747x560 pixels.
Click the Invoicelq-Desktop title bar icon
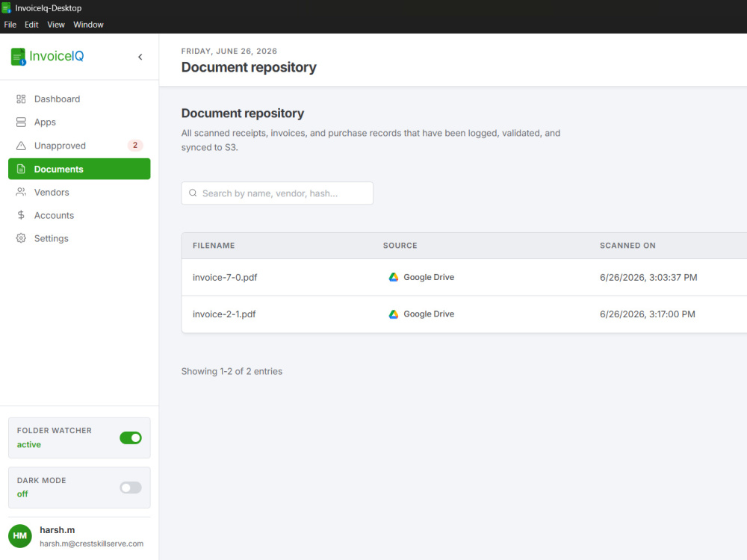pos(6,7)
